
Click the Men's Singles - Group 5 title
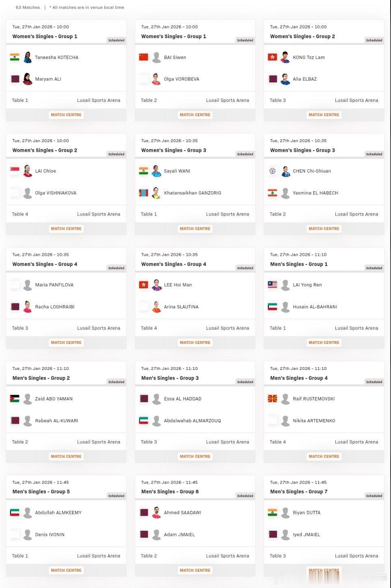pyautogui.click(x=41, y=492)
